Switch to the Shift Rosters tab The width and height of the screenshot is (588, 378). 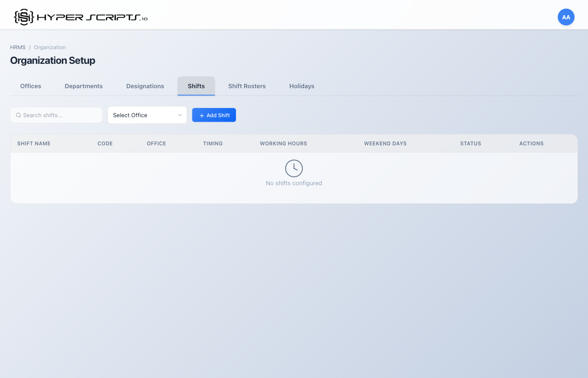247,86
